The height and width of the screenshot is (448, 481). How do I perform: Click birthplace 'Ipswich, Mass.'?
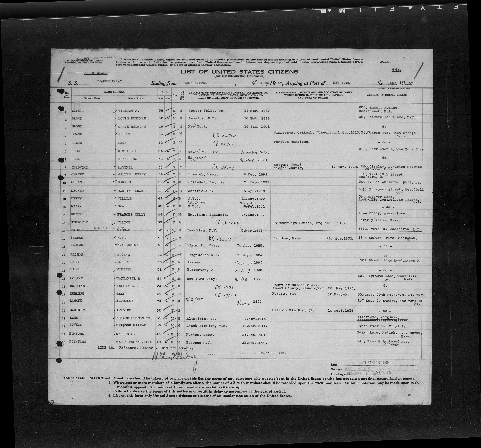tap(203, 174)
